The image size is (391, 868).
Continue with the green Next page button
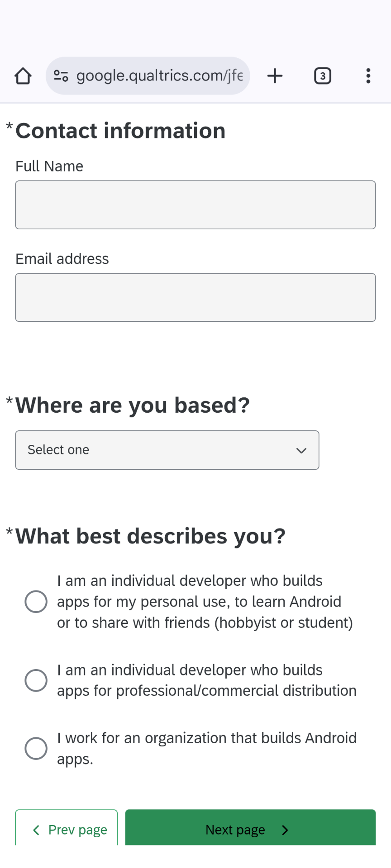pyautogui.click(x=250, y=827)
